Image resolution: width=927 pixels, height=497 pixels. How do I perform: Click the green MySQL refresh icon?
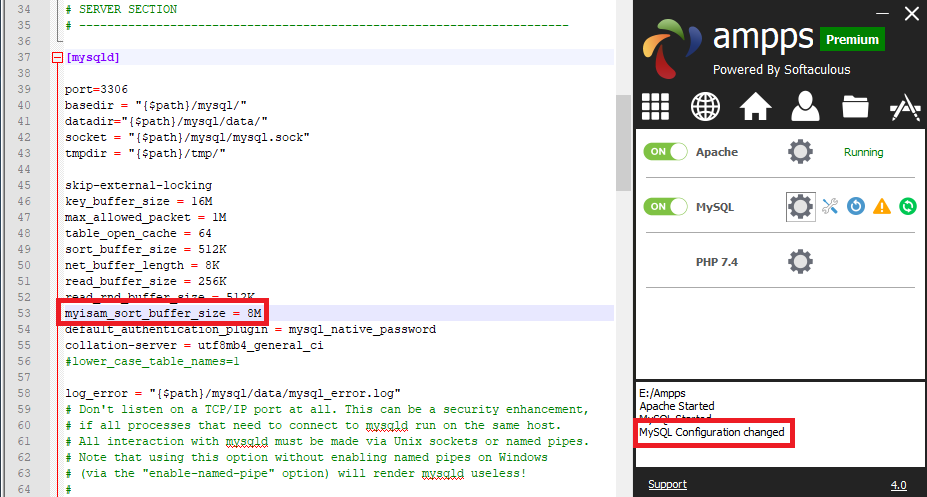coord(907,207)
